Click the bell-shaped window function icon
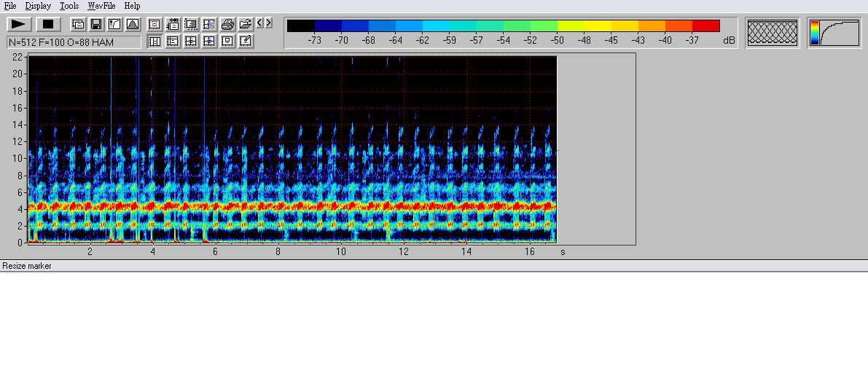 [133, 24]
